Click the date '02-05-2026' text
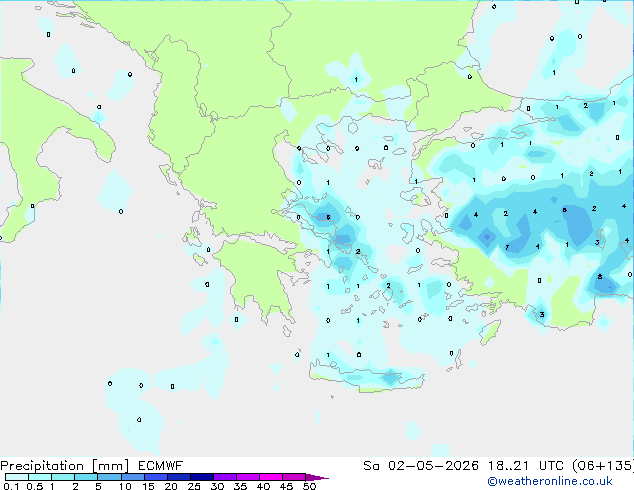Image resolution: width=634 pixels, height=490 pixels. click(433, 466)
